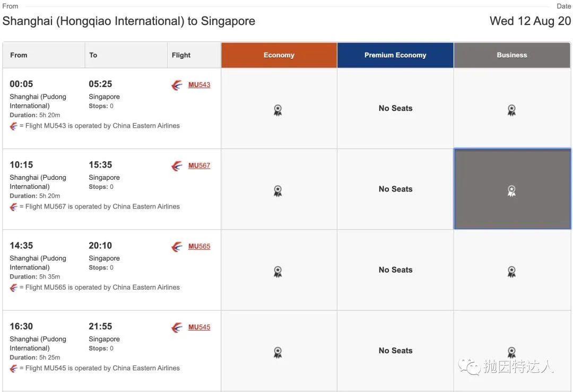Open flight details link MU567
573x392 pixels.
click(x=200, y=165)
